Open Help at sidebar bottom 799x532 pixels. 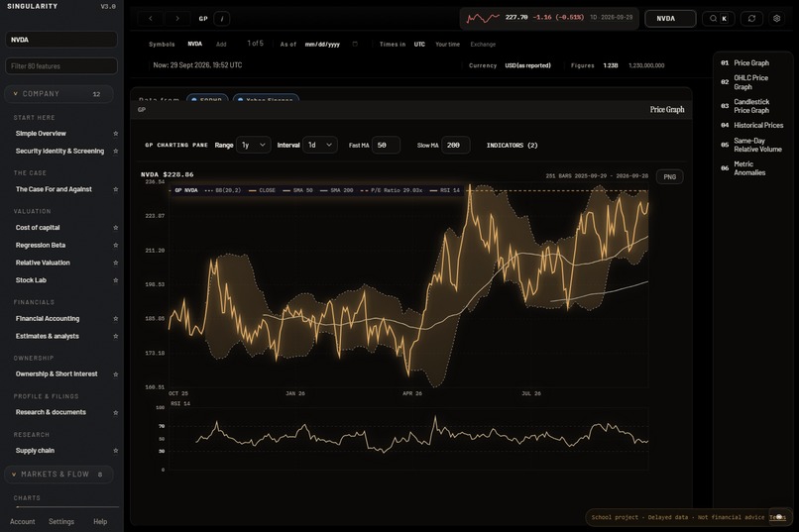pyautogui.click(x=100, y=522)
